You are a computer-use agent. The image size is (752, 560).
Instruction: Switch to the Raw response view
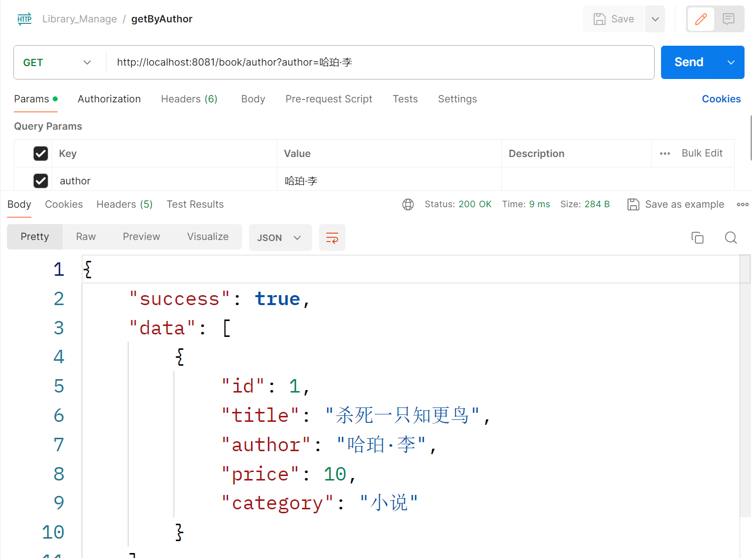86,237
